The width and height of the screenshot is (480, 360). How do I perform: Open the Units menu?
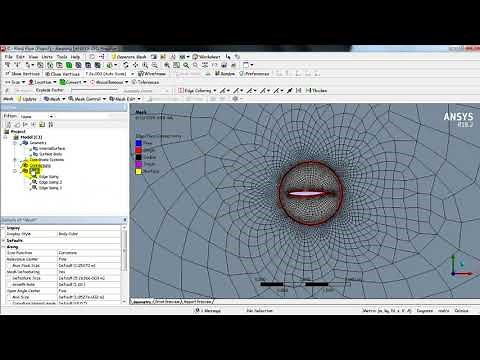coord(47,57)
